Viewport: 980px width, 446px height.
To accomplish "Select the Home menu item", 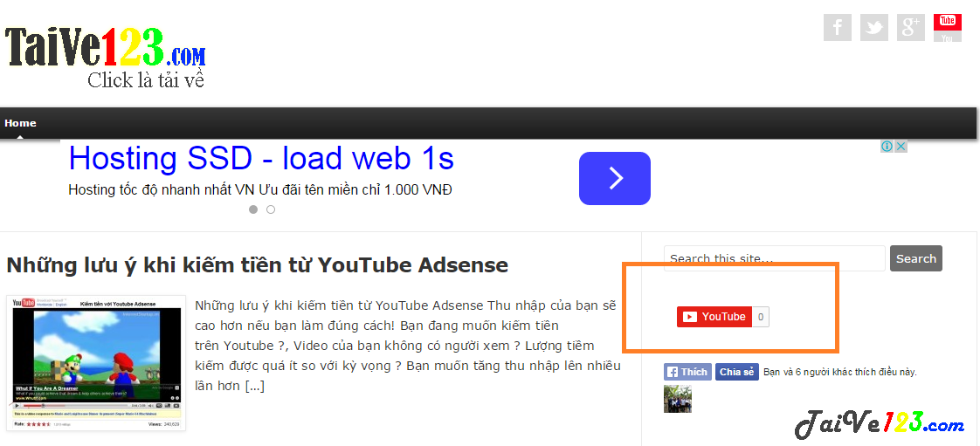I will point(21,123).
